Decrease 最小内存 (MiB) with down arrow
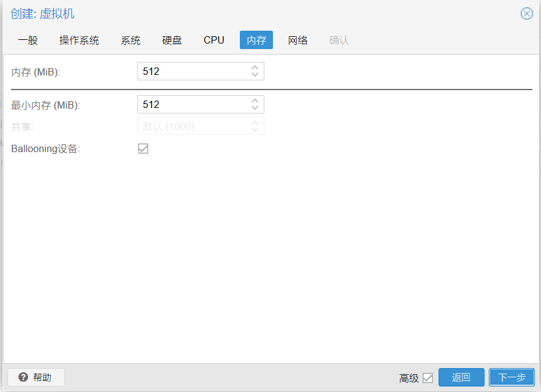 pos(255,108)
